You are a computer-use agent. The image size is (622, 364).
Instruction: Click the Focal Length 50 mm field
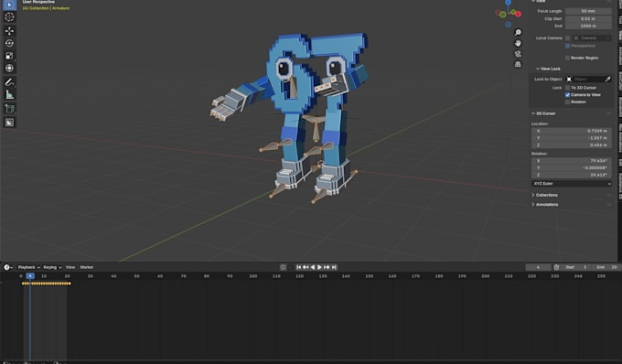coord(588,11)
